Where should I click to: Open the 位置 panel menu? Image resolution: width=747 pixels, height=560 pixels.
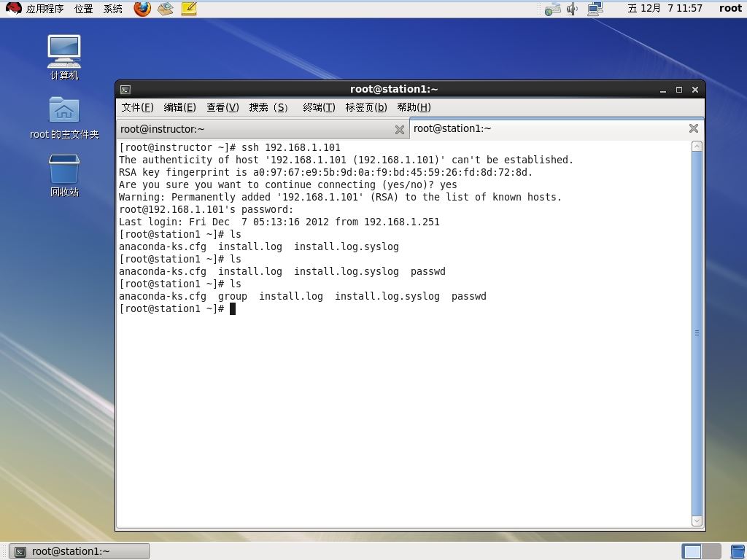point(83,9)
